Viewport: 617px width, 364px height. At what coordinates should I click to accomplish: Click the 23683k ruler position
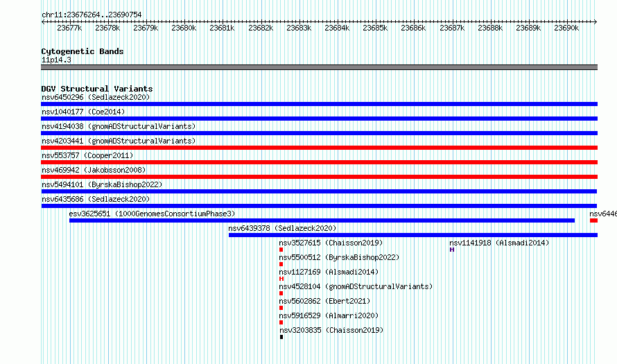299,28
